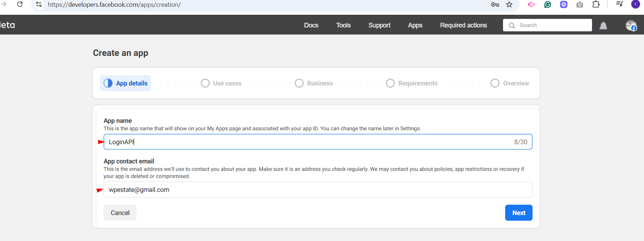Go to the Overview step

coord(510,83)
